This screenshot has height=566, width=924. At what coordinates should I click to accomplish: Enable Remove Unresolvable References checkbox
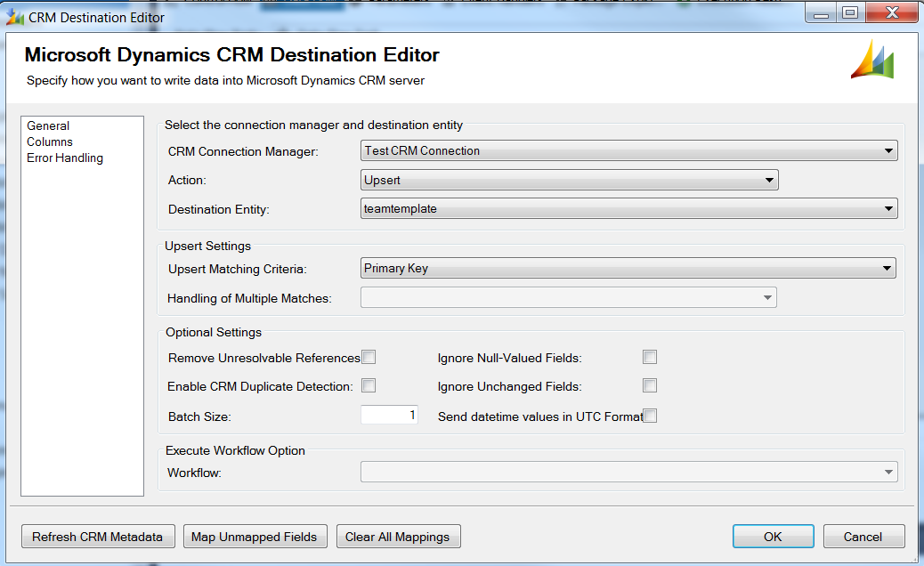point(369,358)
